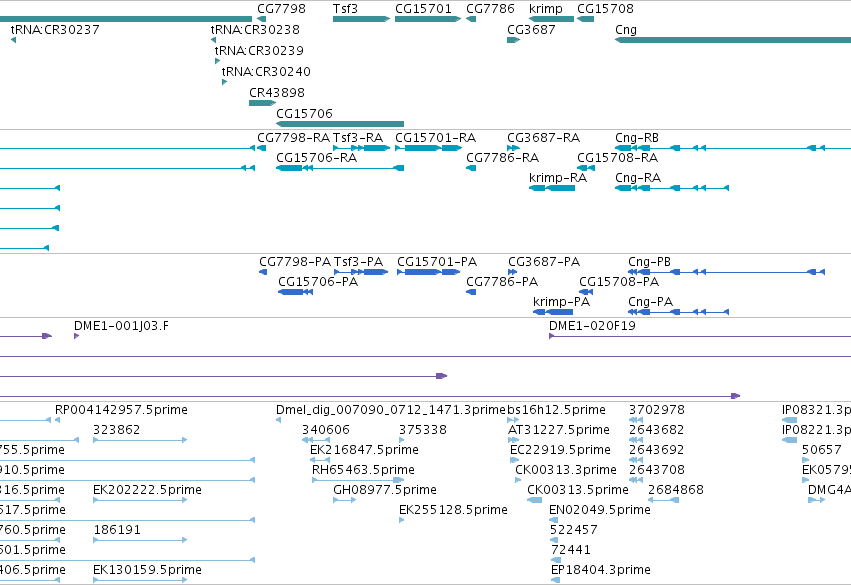Click the CG15701-RA transcript
The image size is (851, 585).
pos(428,148)
